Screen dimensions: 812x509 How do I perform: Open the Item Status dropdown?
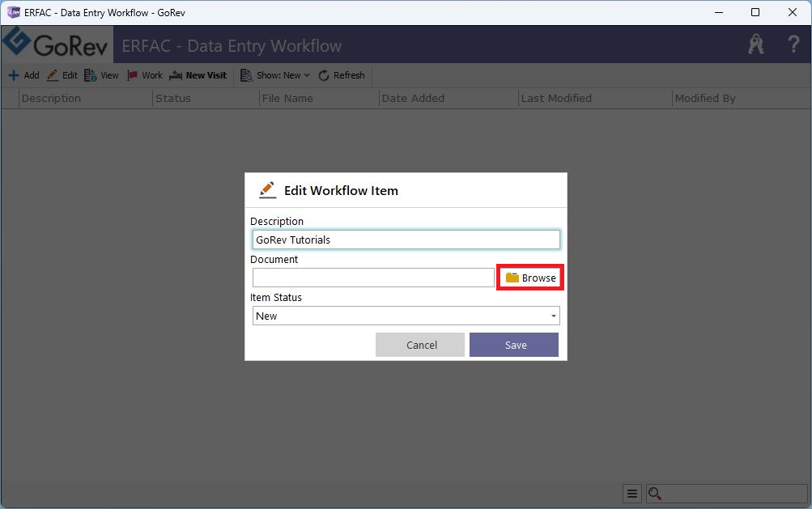(406, 316)
